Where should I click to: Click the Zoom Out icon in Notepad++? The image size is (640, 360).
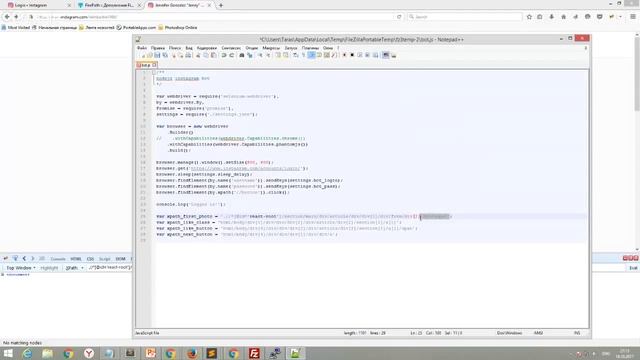point(268,55)
